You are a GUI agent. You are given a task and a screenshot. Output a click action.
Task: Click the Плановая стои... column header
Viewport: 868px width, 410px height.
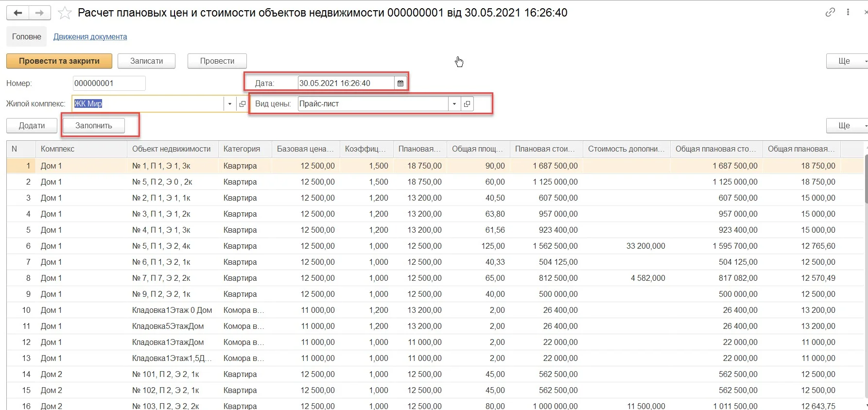546,149
